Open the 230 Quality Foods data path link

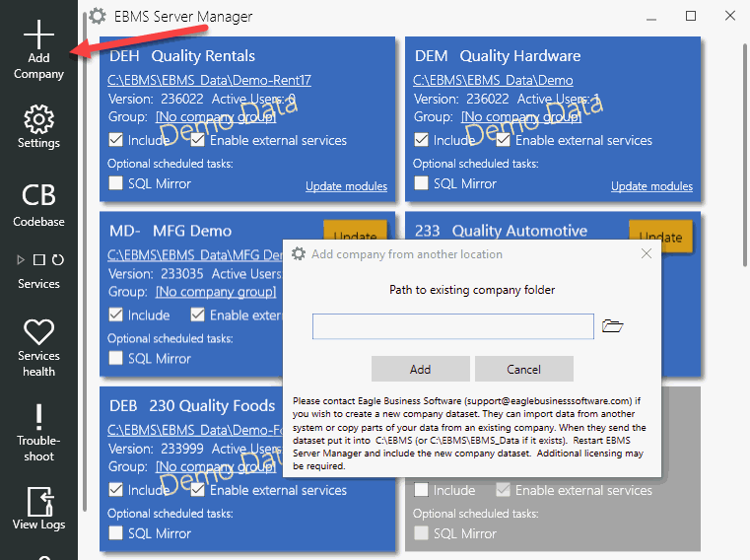click(x=195, y=430)
